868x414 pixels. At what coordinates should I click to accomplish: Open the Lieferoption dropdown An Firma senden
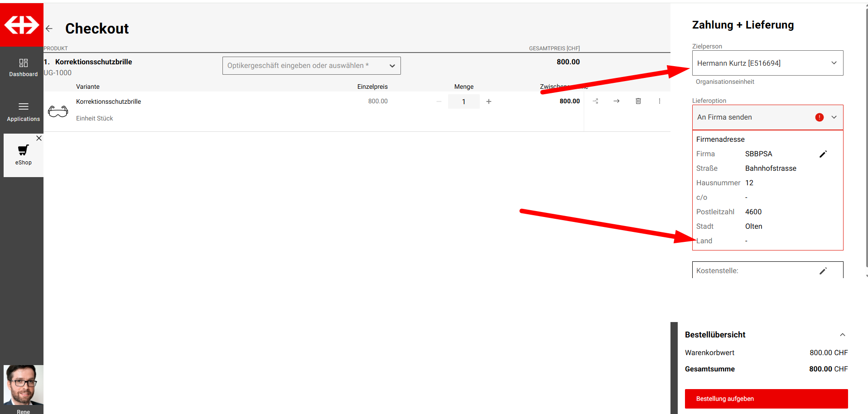point(767,117)
